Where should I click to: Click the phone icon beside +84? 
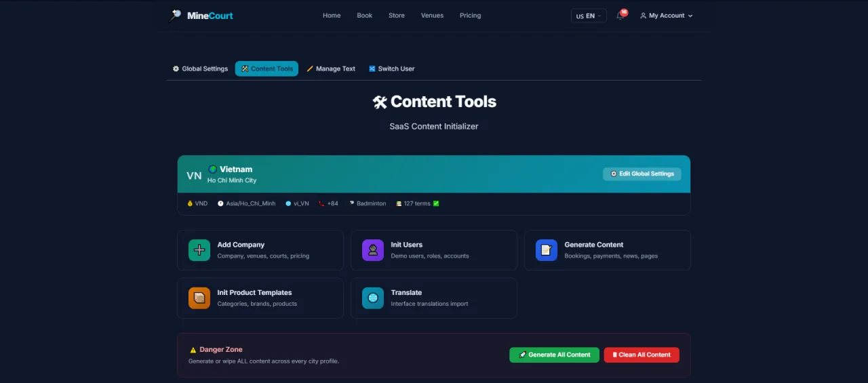(321, 203)
